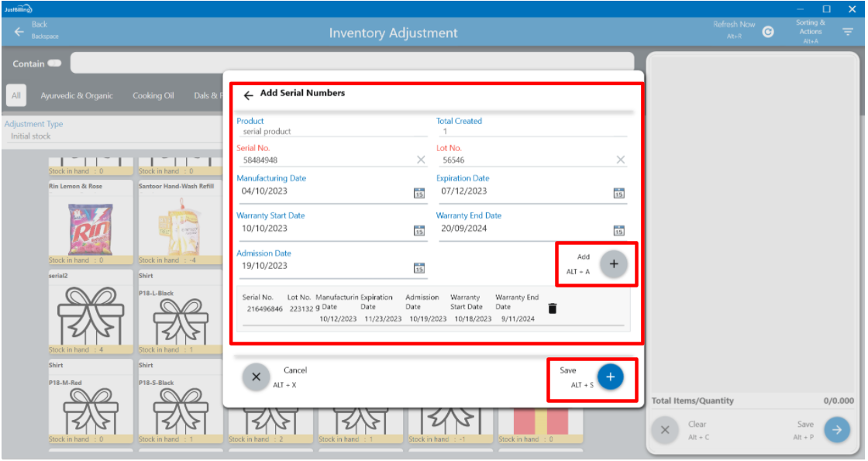Go back using the dialog's back arrow
Screen dimensions: 868x461
(248, 95)
